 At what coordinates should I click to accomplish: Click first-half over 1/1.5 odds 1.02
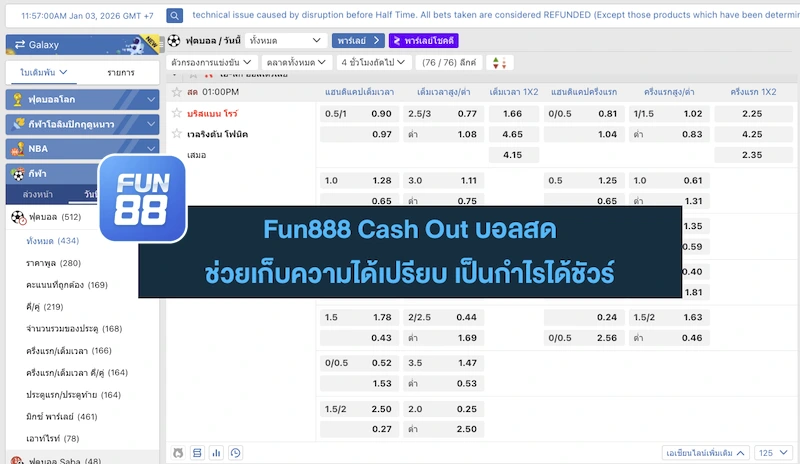point(669,113)
